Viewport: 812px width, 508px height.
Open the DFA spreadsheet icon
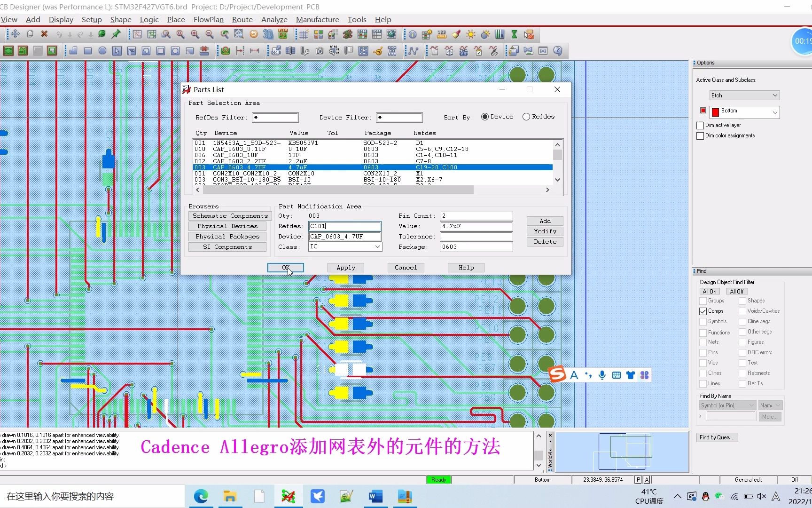click(376, 34)
